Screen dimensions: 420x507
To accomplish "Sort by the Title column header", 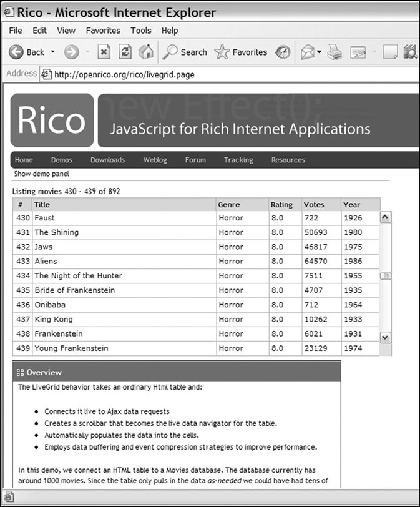I will click(124, 205).
